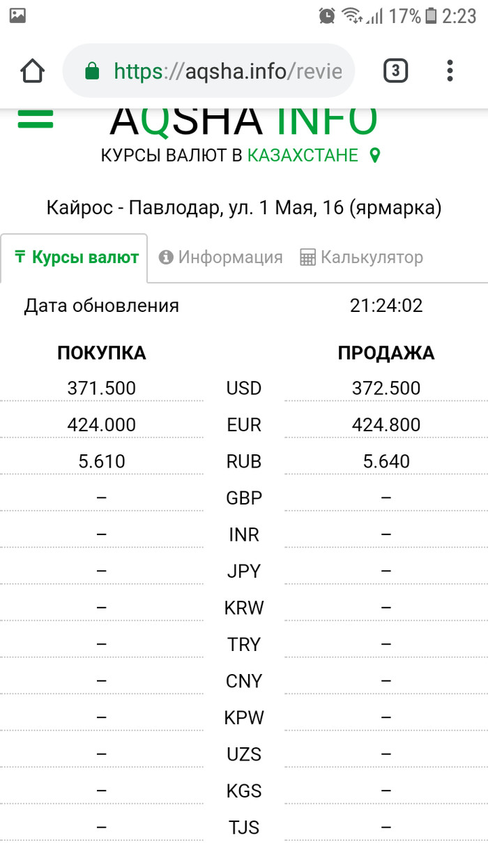Tap the RUB buy rate 5.610
488x868 pixels.
[102, 461]
